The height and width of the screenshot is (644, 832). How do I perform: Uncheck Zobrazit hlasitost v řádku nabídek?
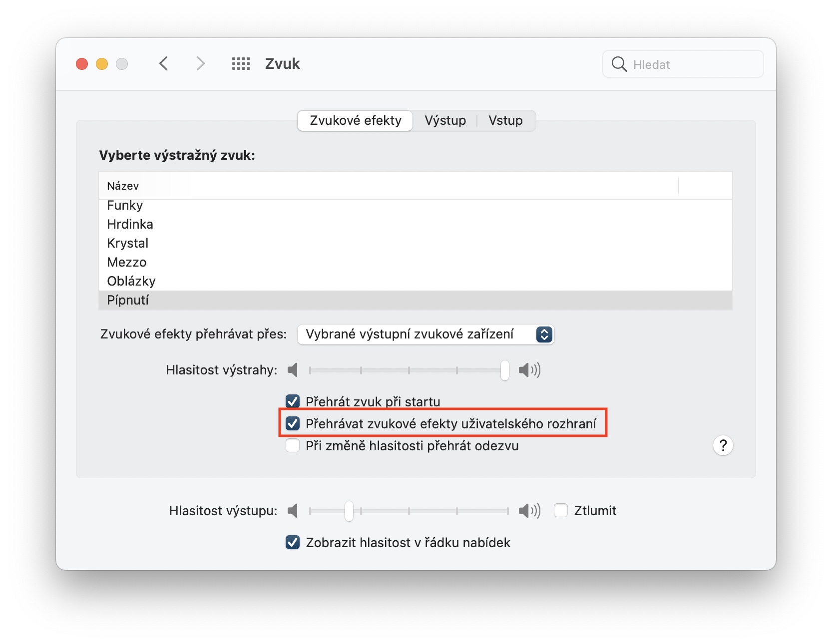click(x=293, y=543)
